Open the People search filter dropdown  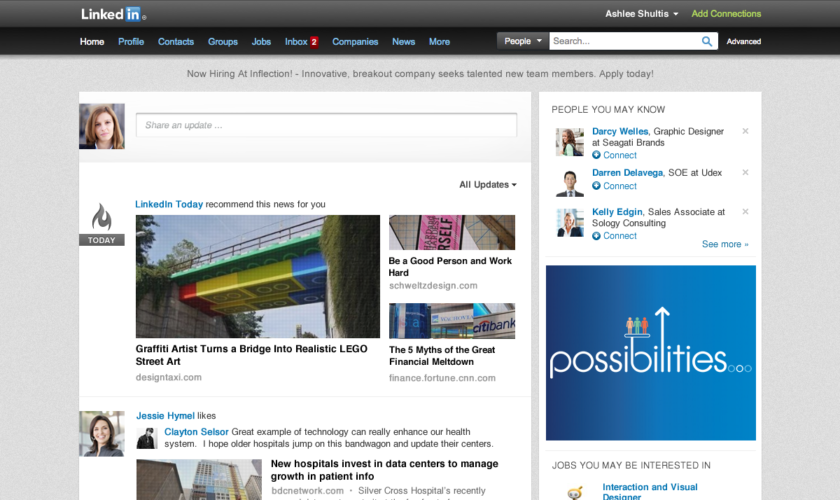523,41
